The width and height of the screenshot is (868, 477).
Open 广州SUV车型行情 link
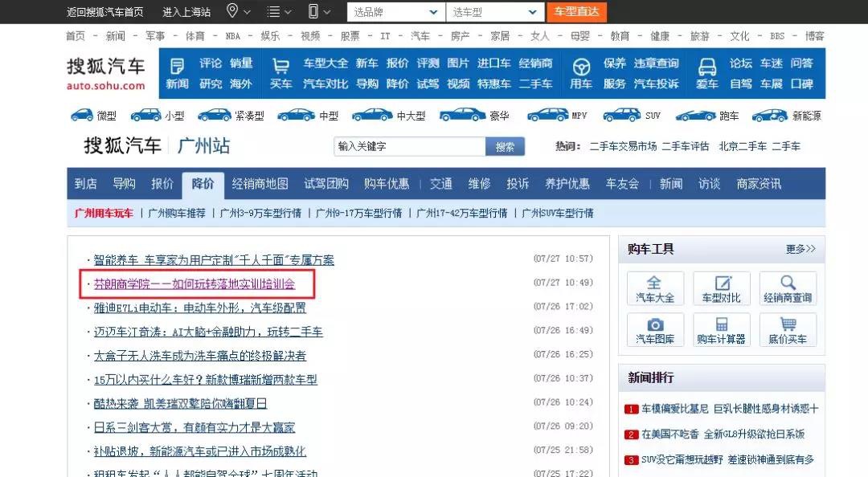[x=558, y=213]
